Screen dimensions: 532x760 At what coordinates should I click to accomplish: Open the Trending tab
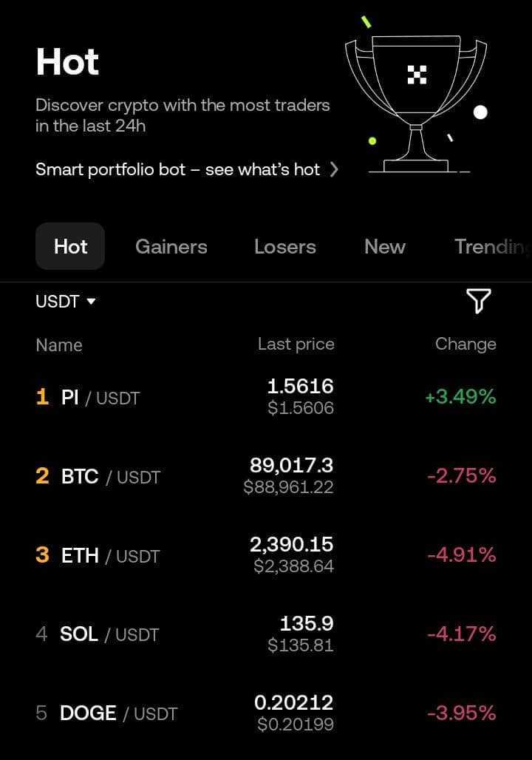(491, 247)
